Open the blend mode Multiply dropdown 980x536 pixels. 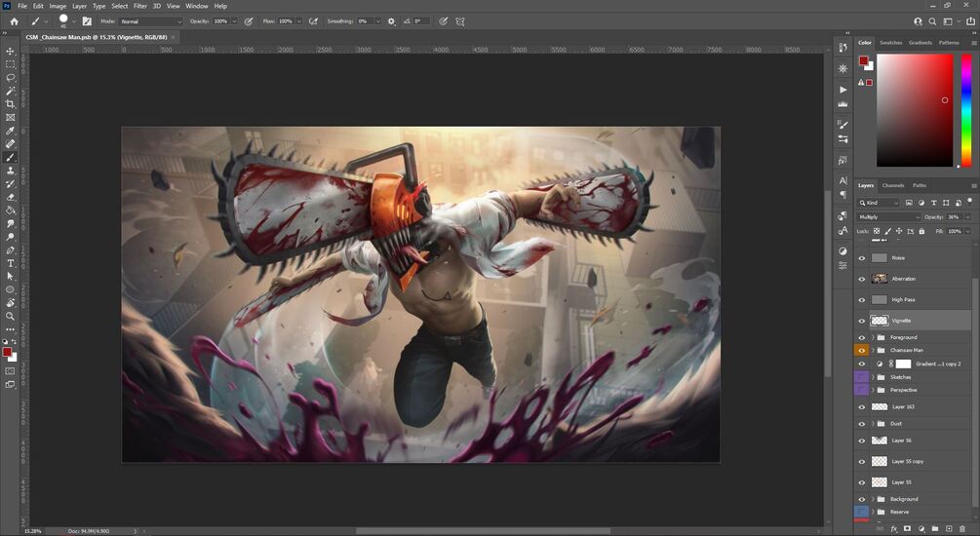coord(888,216)
